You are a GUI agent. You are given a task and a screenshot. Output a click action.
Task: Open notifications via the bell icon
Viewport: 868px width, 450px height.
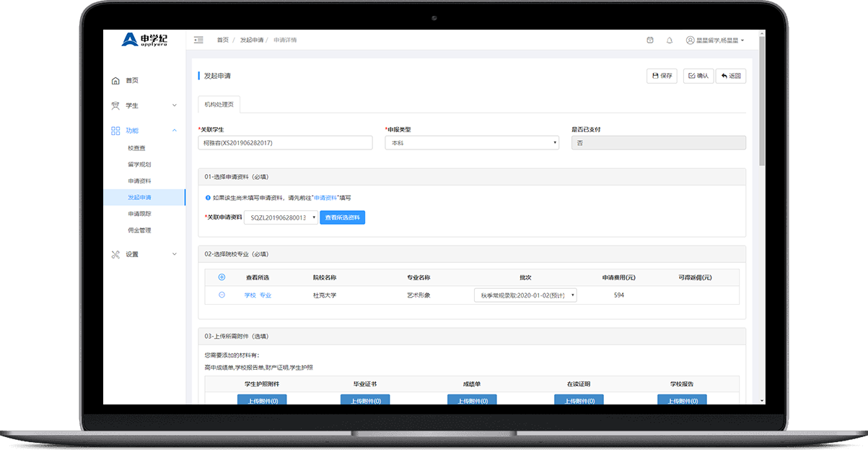pyautogui.click(x=670, y=40)
